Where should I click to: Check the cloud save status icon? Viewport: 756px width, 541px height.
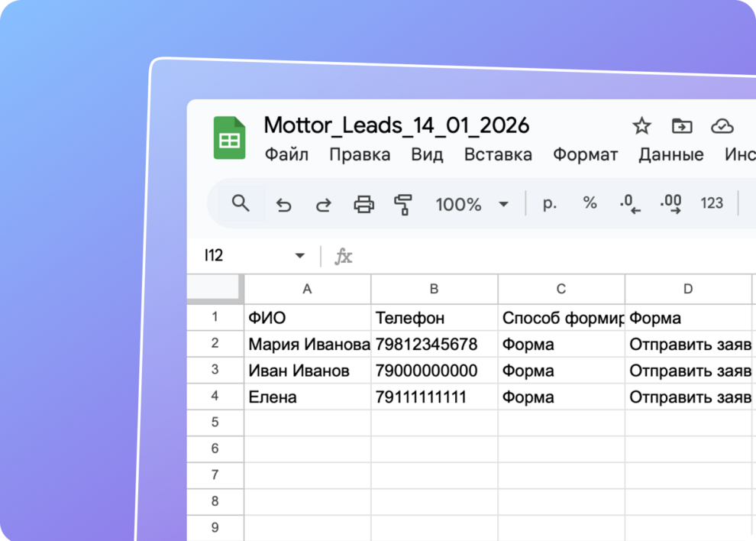click(x=722, y=126)
